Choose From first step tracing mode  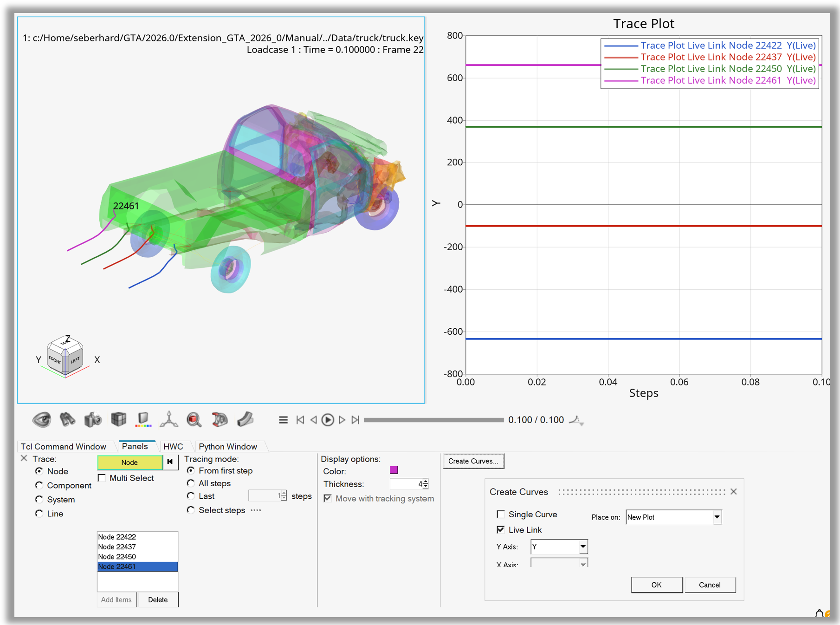coord(191,470)
